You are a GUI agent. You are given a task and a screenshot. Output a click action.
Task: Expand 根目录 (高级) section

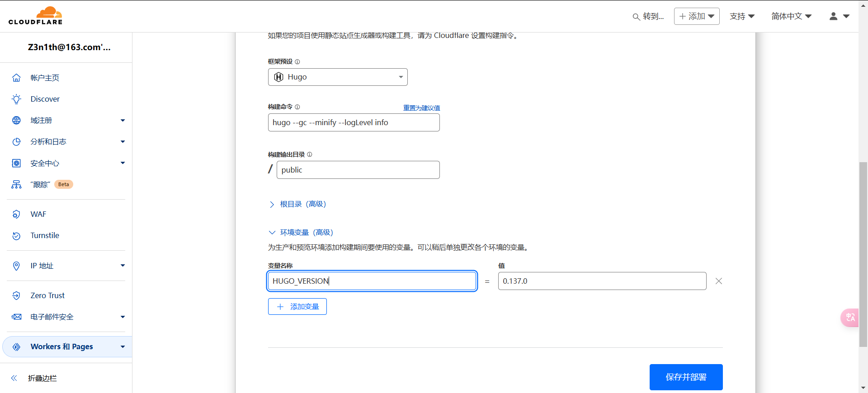pyautogui.click(x=297, y=204)
